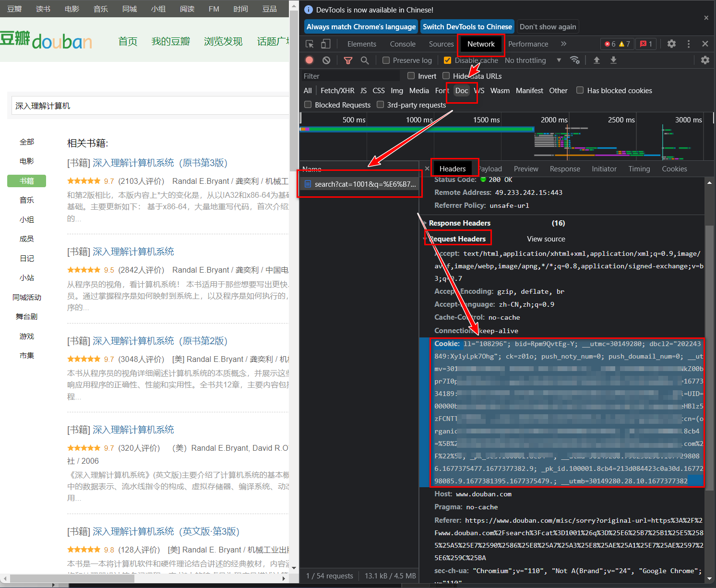The height and width of the screenshot is (588, 716).
Task: Filter requests by JS type
Action: coord(363,90)
